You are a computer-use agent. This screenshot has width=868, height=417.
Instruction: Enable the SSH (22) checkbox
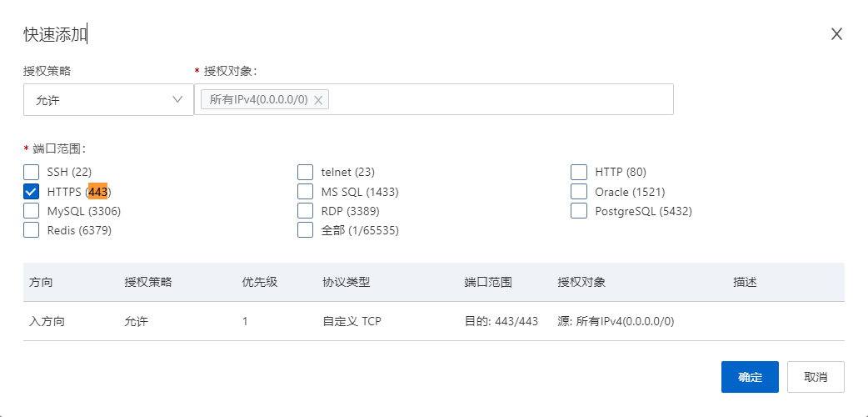[x=32, y=173]
